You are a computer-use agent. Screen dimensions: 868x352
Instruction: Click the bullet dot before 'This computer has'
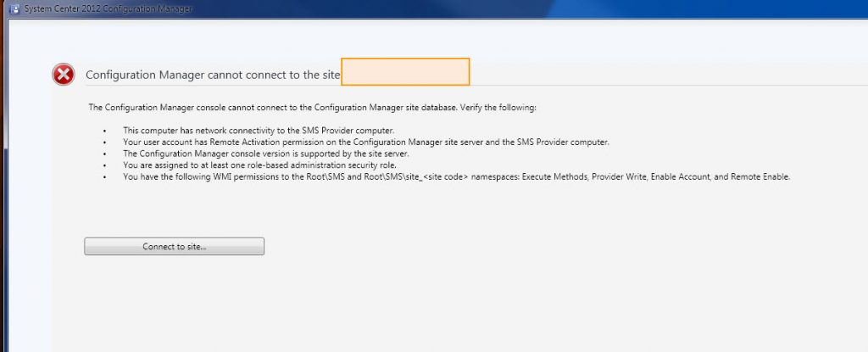point(104,131)
